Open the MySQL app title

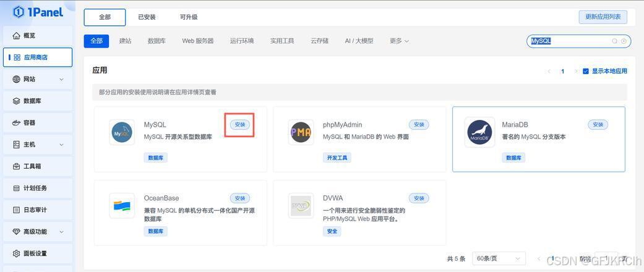[x=155, y=125]
